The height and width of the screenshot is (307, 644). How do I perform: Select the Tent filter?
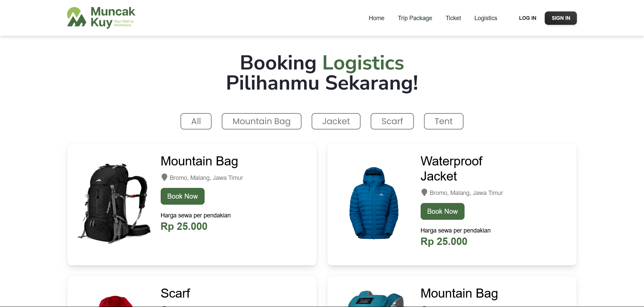[443, 121]
